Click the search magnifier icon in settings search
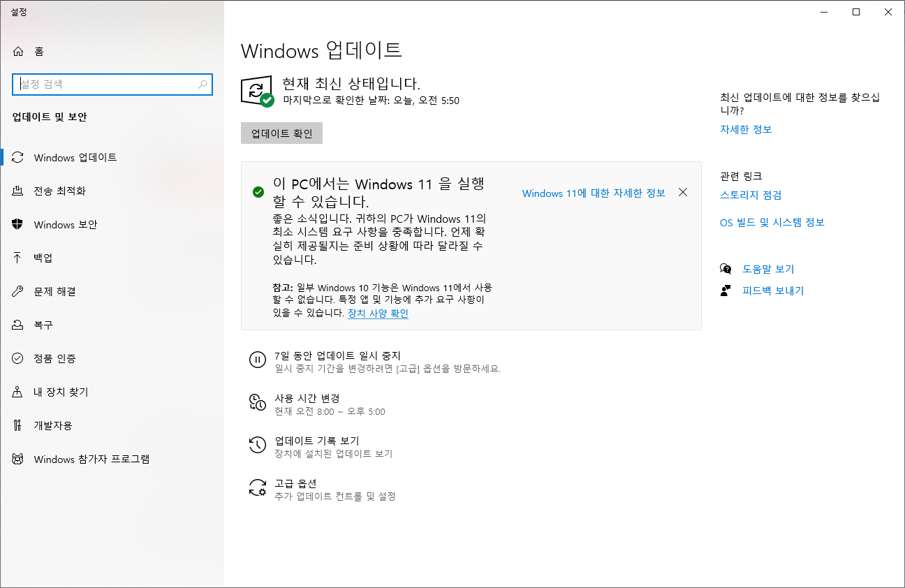905x588 pixels. click(203, 84)
